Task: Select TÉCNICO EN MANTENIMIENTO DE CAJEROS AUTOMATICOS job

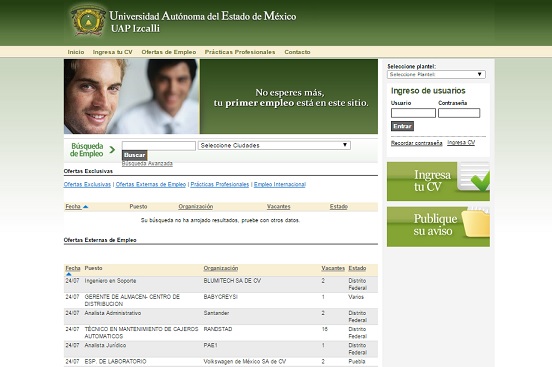Action: [x=142, y=333]
